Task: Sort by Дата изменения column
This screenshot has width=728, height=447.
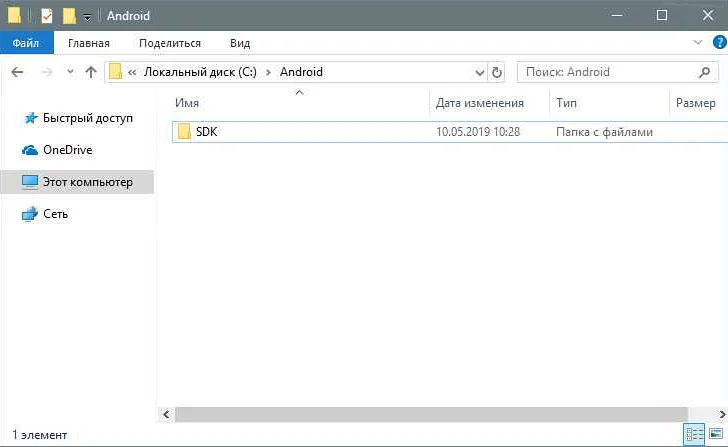Action: click(480, 103)
